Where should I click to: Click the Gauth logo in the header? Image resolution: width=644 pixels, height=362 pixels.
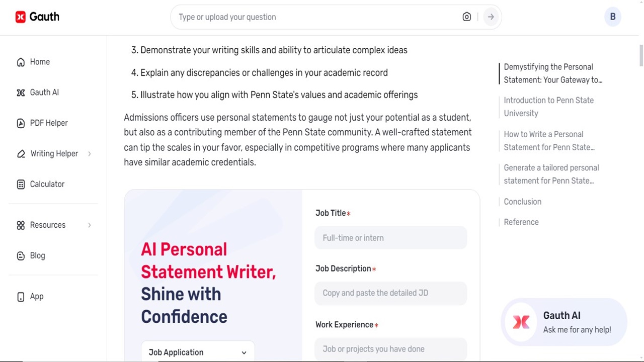click(x=37, y=17)
